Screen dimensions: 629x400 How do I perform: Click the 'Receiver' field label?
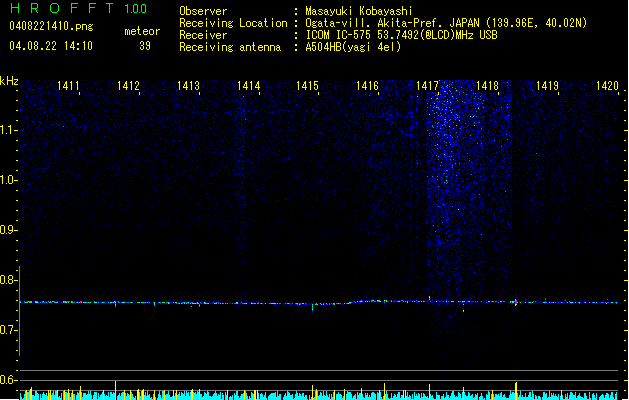click(203, 35)
